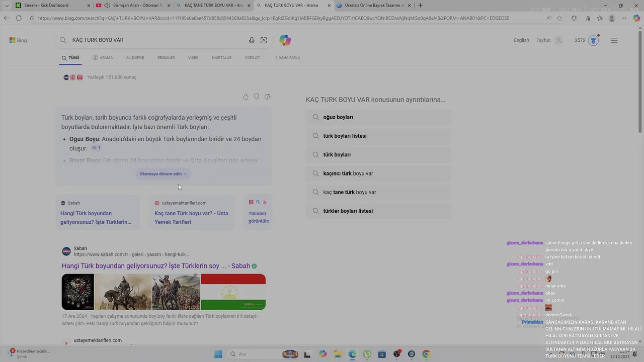Screen dimensions: 644x362
Task: Select the VİDEO tab
Action: (193, 58)
